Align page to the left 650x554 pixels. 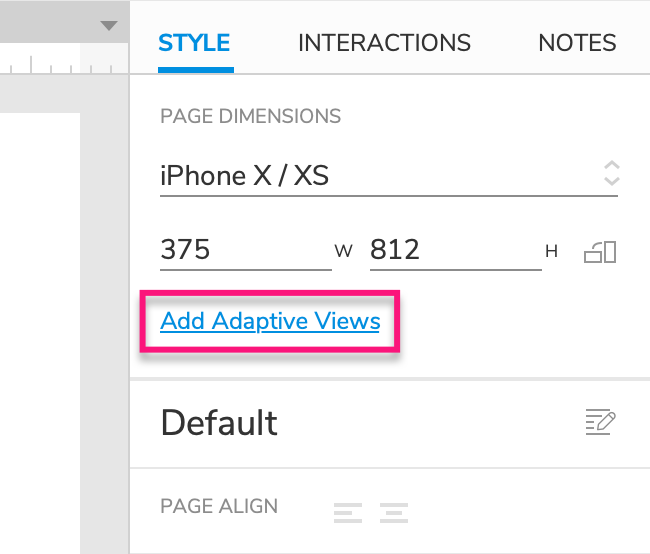click(x=348, y=513)
